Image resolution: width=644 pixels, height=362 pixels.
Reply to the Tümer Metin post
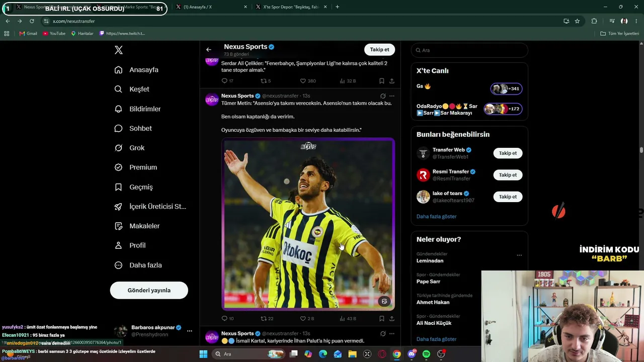227,319
